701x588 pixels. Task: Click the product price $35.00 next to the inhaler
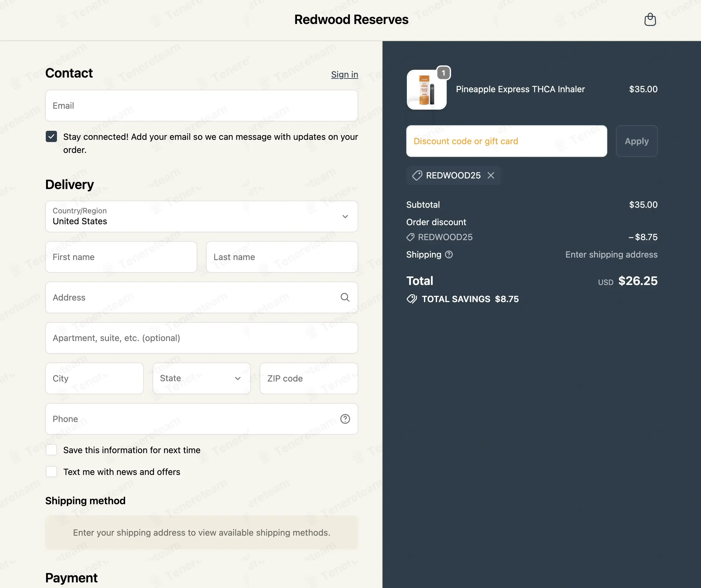[643, 89]
